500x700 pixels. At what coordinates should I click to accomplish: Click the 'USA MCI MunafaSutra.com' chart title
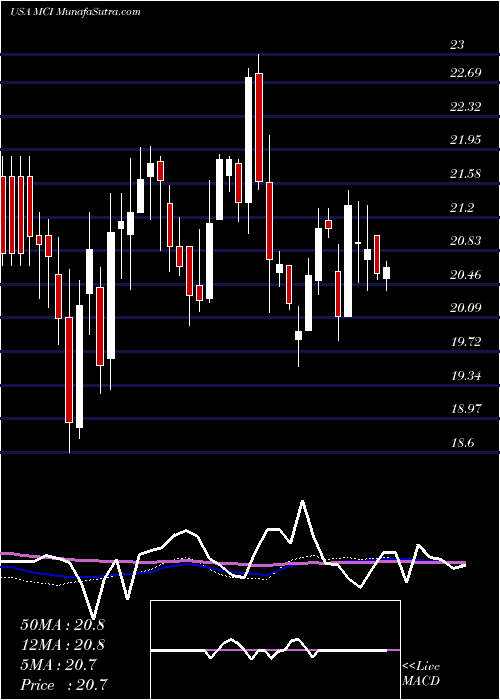coord(75,11)
